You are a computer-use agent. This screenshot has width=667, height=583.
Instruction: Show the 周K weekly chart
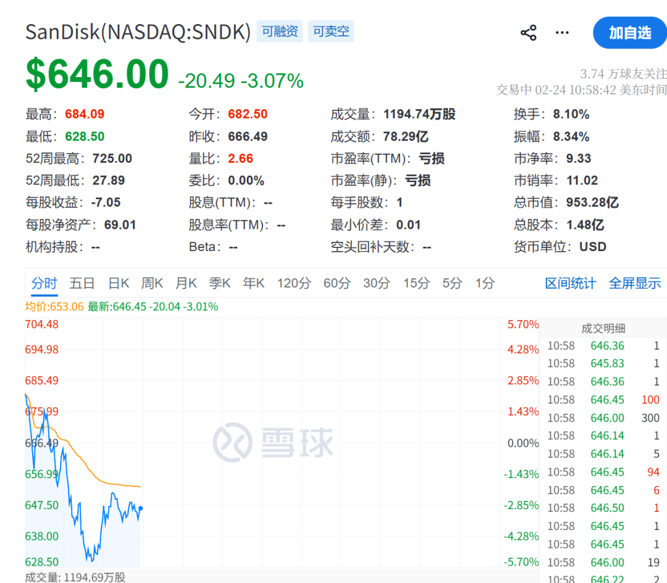pyautogui.click(x=152, y=283)
